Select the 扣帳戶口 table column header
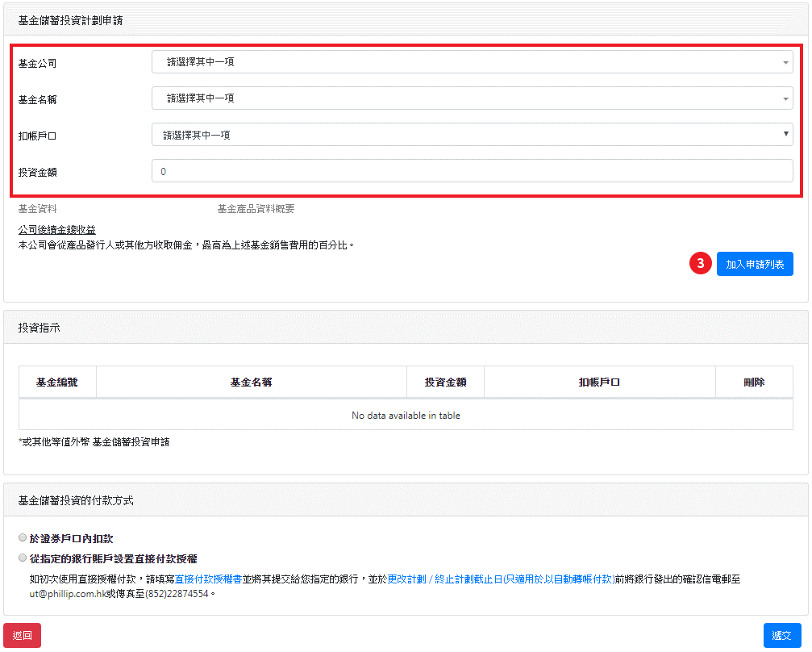 click(x=599, y=382)
